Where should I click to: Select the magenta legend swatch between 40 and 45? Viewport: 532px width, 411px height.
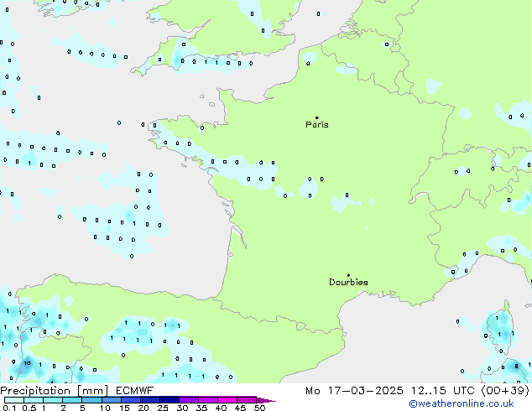(227, 400)
